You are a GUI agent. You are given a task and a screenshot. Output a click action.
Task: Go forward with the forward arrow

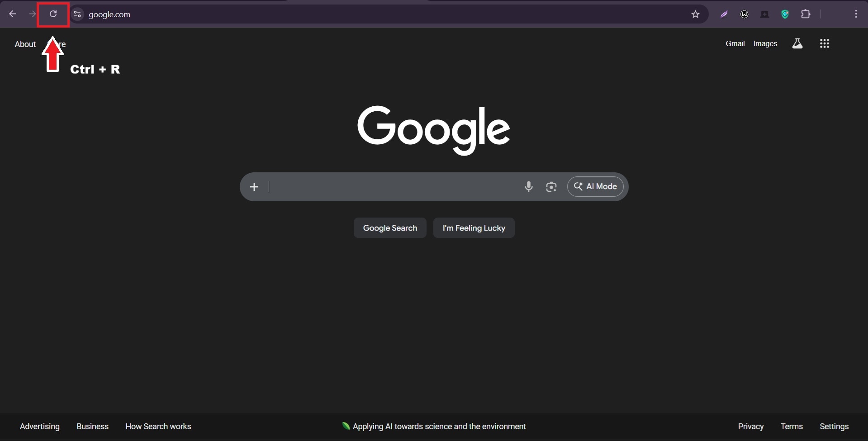pyautogui.click(x=32, y=14)
